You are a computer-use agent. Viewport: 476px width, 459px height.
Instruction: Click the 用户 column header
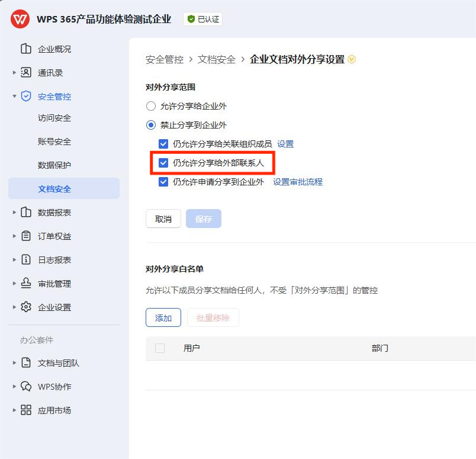point(192,348)
